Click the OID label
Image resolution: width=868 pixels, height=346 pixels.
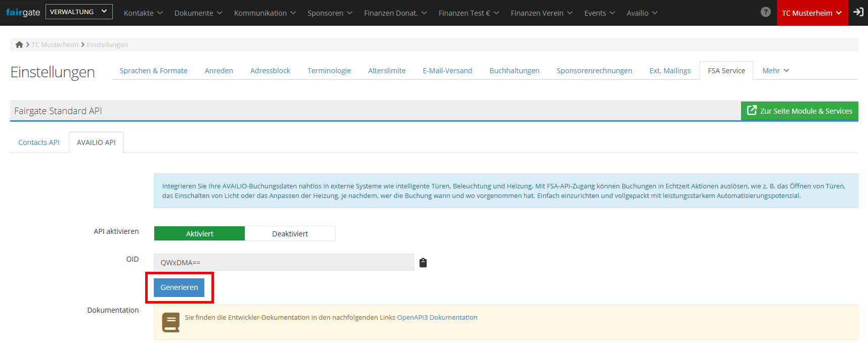133,259
